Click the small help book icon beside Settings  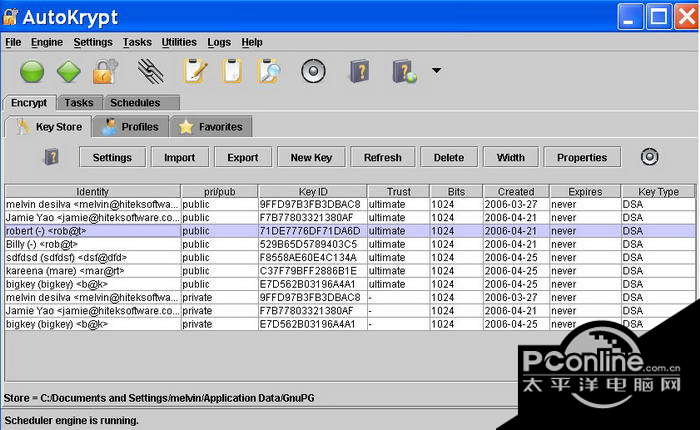tap(52, 157)
